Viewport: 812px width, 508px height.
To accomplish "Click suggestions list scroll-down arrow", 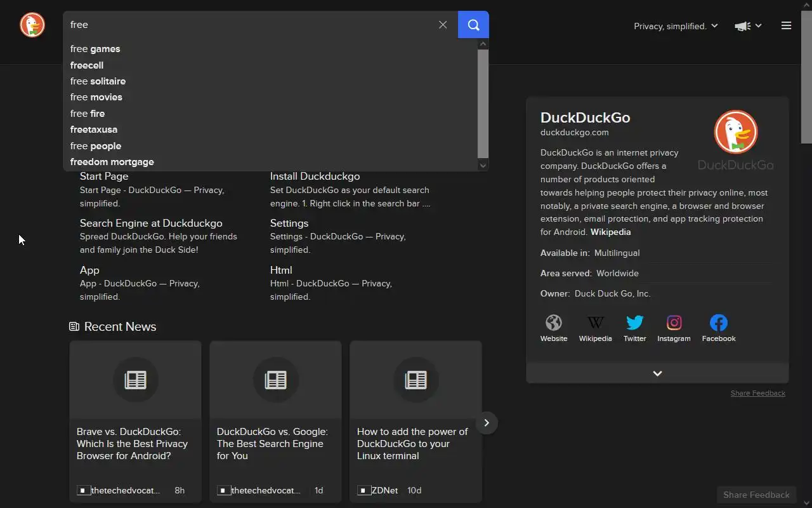I will (x=483, y=165).
